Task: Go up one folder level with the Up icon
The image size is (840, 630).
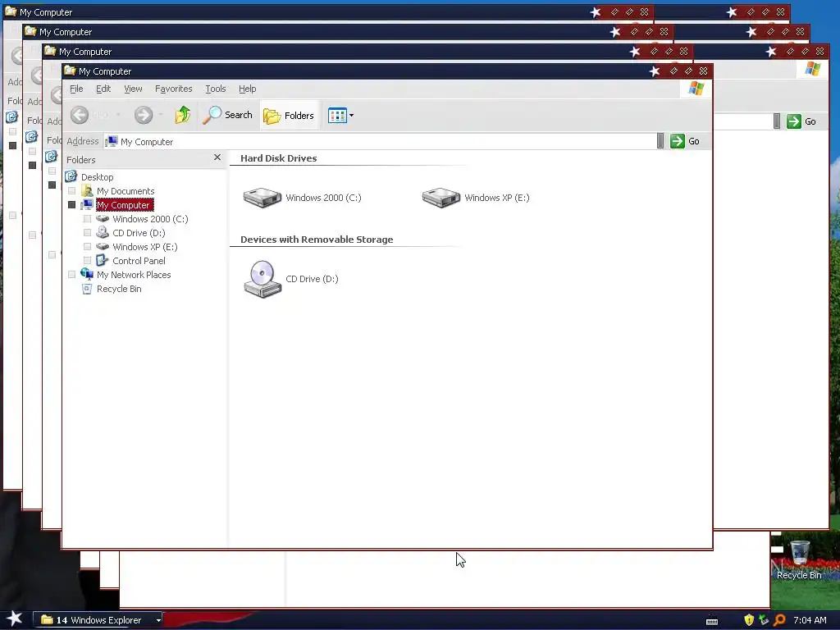Action: tap(182, 115)
